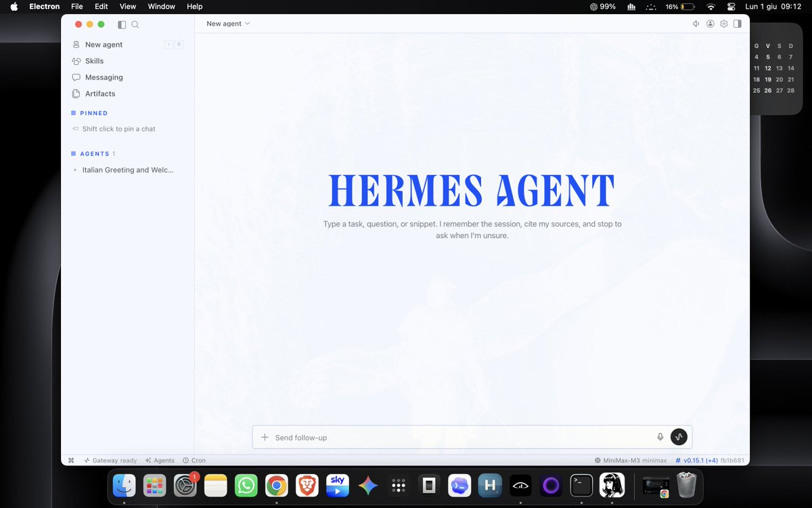Screen dimensions: 812x508
Task: Click the ChatGPT 99% menu bar icon
Action: [603, 7]
